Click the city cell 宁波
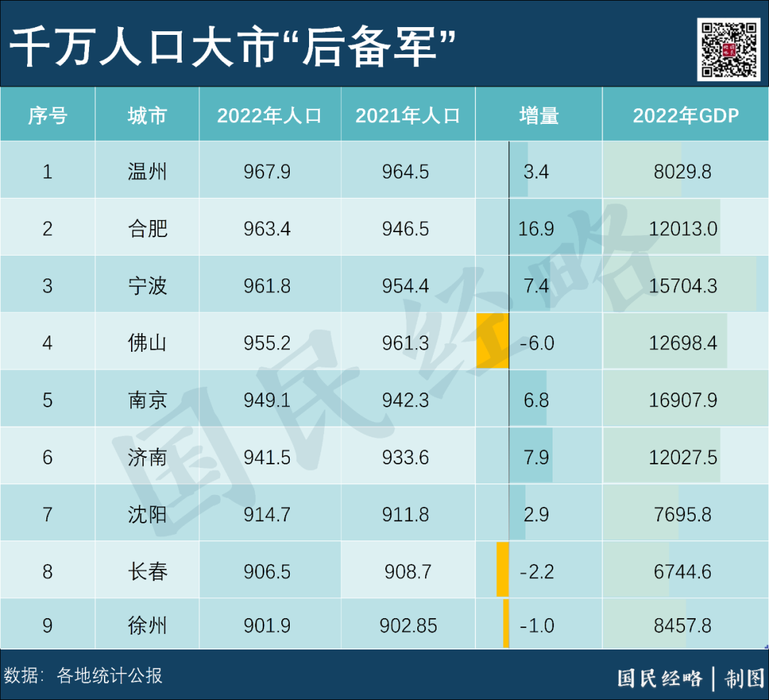Viewport: 769px width, 700px height. click(147, 286)
